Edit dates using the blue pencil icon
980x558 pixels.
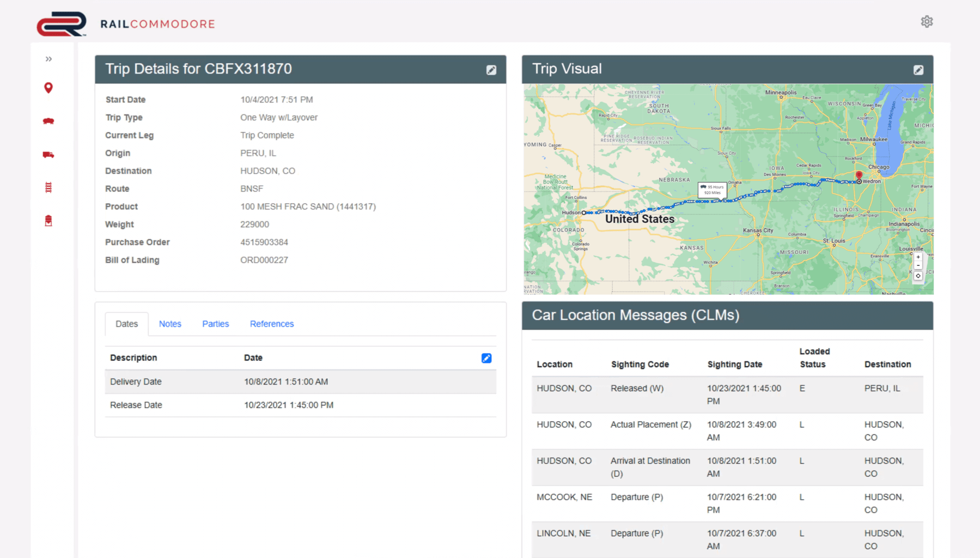point(486,358)
